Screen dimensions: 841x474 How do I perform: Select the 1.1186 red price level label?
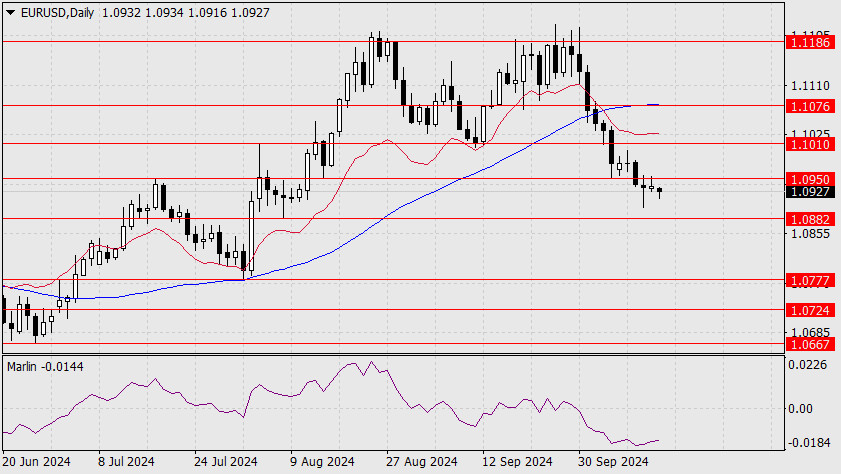810,42
